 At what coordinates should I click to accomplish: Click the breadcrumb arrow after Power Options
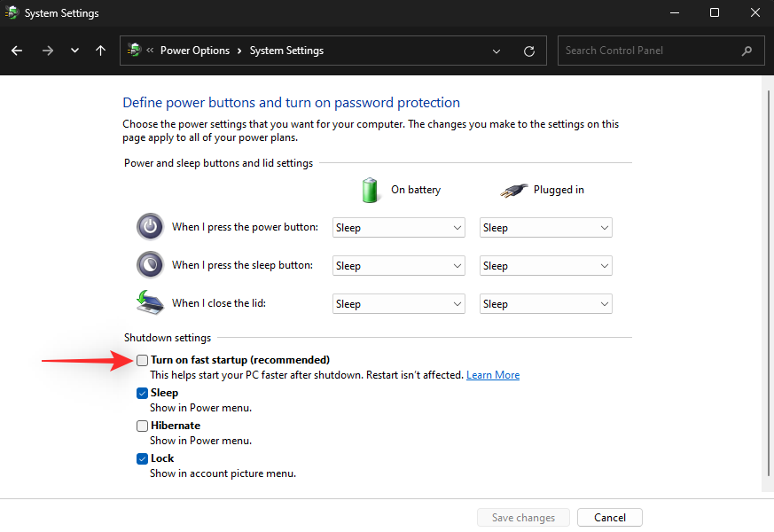click(x=239, y=51)
